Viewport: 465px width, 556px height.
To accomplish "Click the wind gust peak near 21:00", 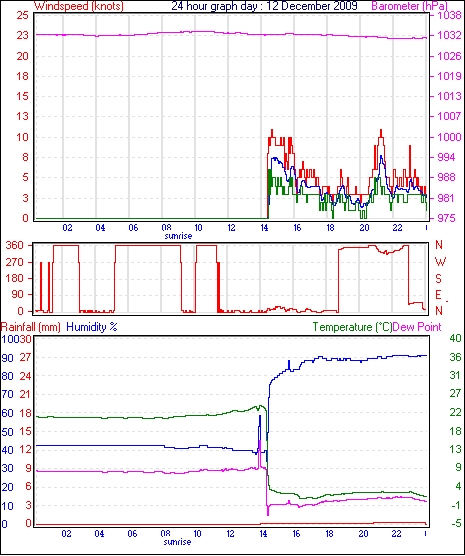I will click(381, 130).
